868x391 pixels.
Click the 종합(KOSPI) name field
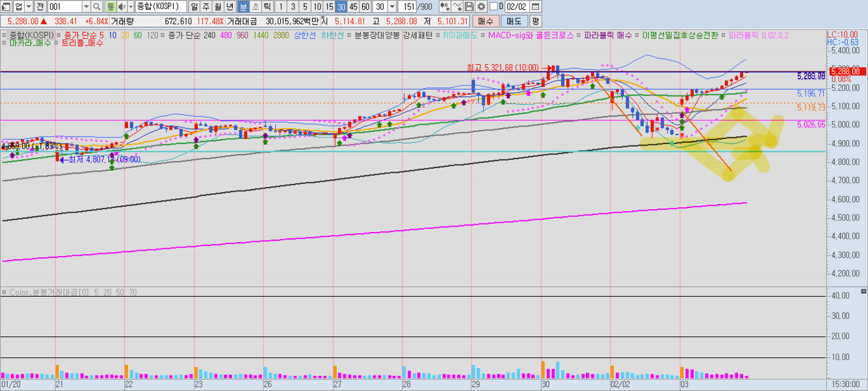point(161,6)
